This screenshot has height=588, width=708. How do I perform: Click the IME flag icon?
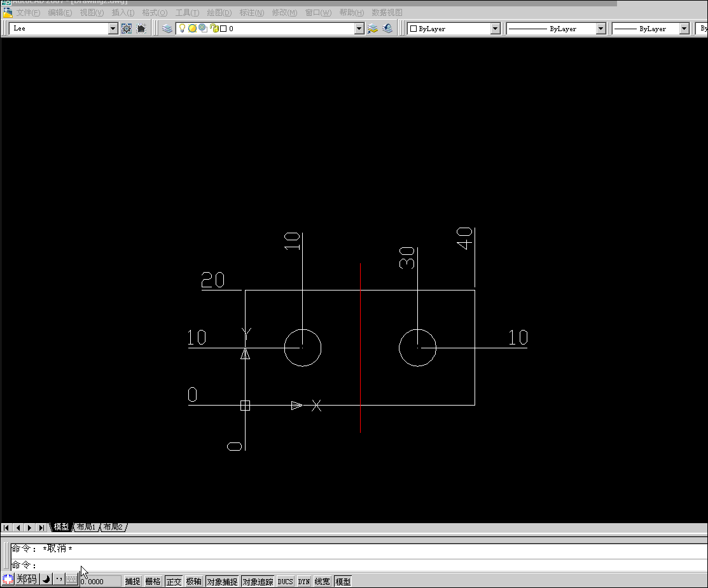pyautogui.click(x=8, y=579)
